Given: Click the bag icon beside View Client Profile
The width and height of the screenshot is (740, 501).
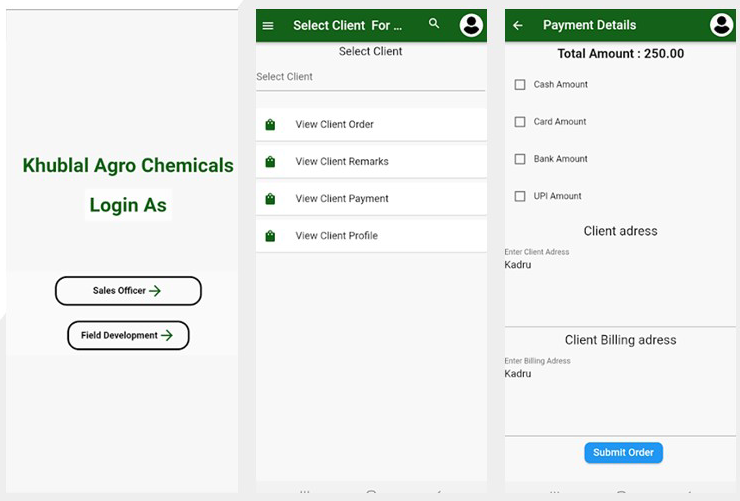Looking at the screenshot, I should pos(270,235).
